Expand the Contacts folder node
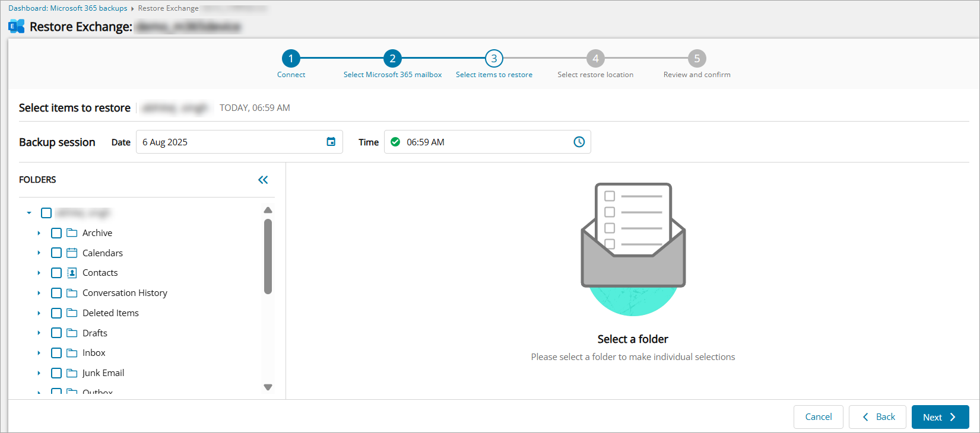Viewport: 980px width, 433px height. 39,273
